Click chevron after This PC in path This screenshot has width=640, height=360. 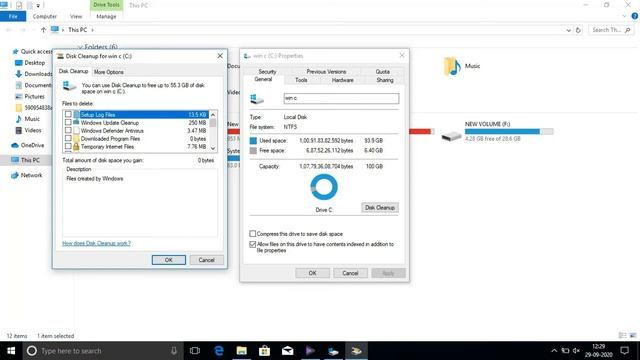pos(92,30)
